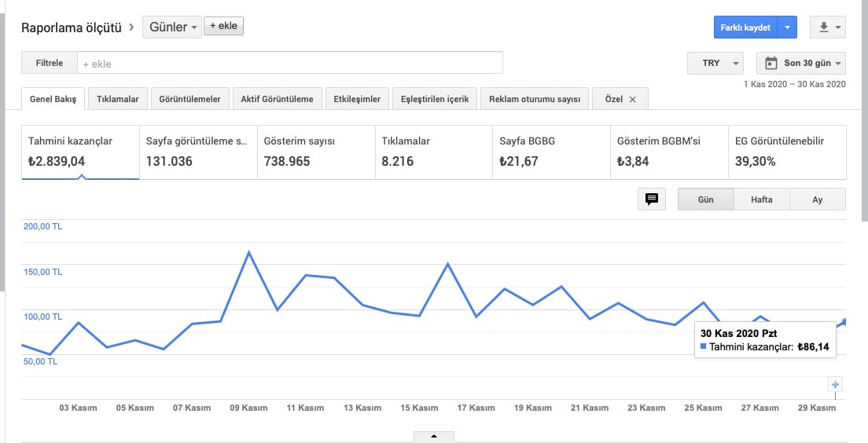Click the Filtrele button
This screenshot has width=868, height=443.
point(50,63)
